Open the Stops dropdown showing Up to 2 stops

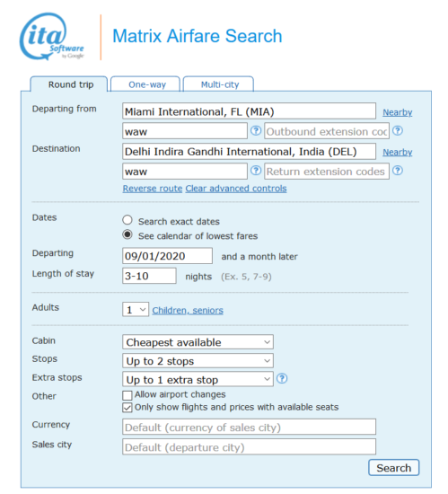[x=198, y=361]
